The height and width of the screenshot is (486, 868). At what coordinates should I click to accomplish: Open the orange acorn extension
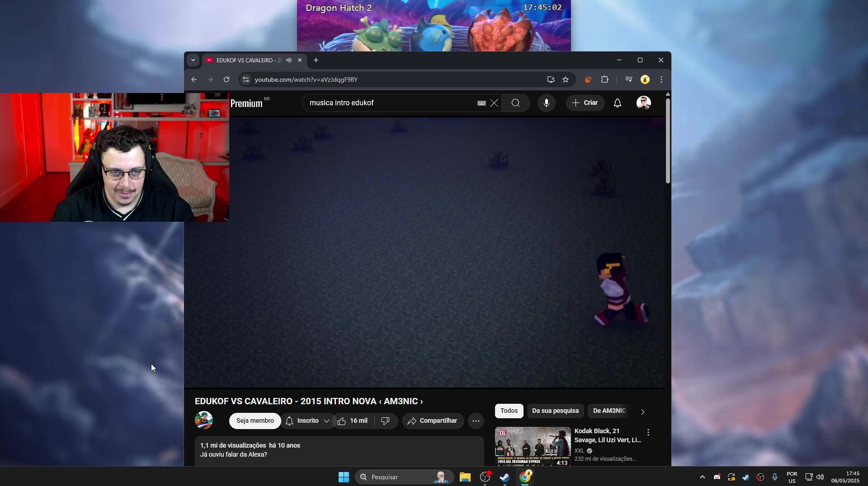pyautogui.click(x=588, y=79)
